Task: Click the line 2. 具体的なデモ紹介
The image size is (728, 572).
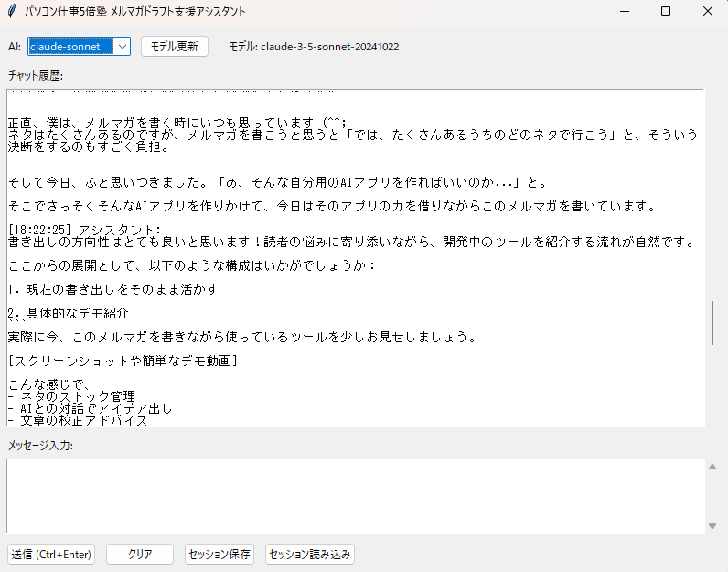Action: 69,313
